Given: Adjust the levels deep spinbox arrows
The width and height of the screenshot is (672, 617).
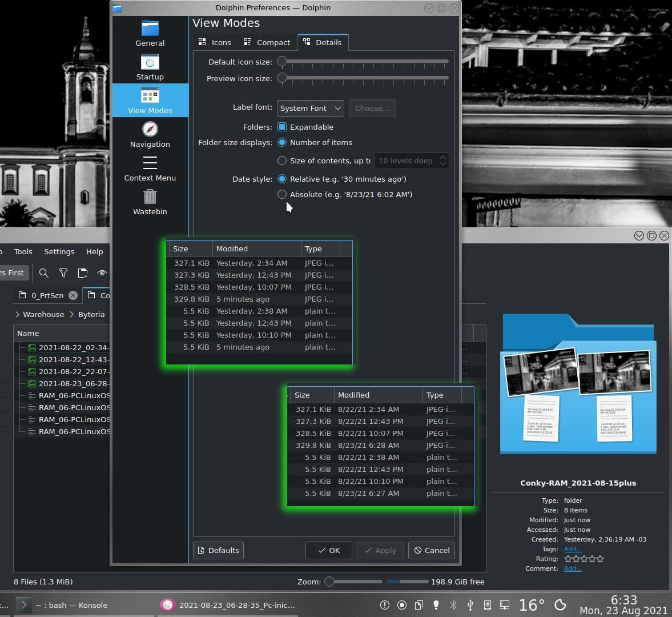Looking at the screenshot, I should 442,161.
